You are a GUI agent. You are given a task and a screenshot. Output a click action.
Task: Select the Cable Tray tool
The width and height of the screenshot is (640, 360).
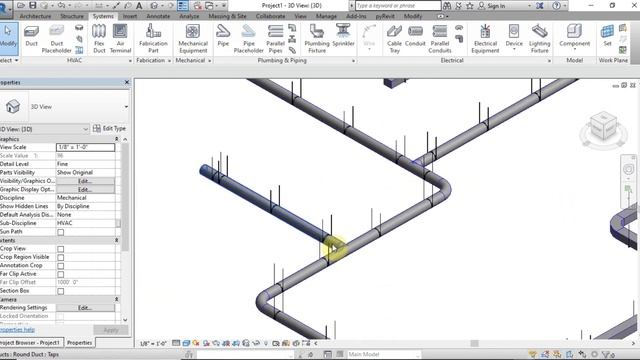point(394,39)
